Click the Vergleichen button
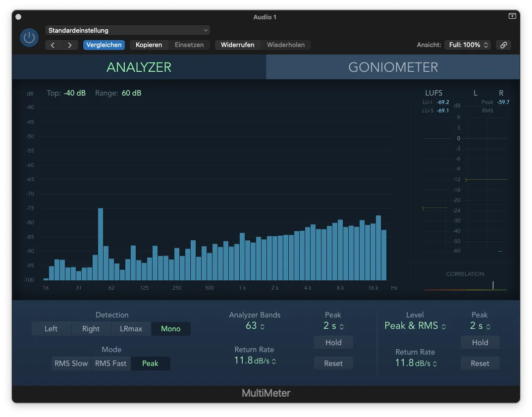Screen dimensions: 532x417 click(104, 45)
